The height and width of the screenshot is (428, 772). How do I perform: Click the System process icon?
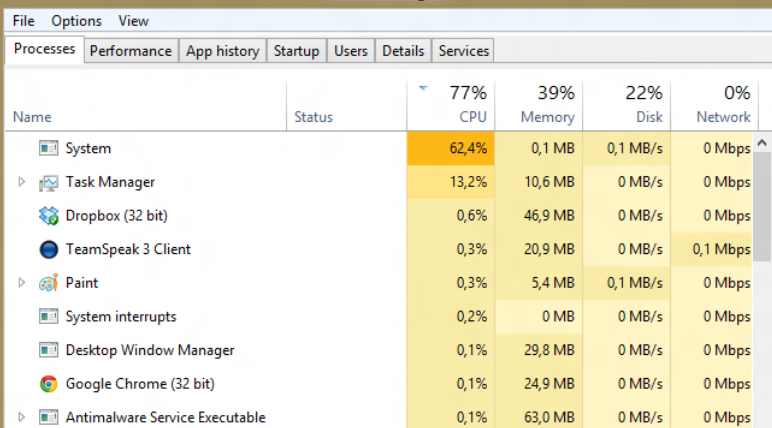coord(48,148)
